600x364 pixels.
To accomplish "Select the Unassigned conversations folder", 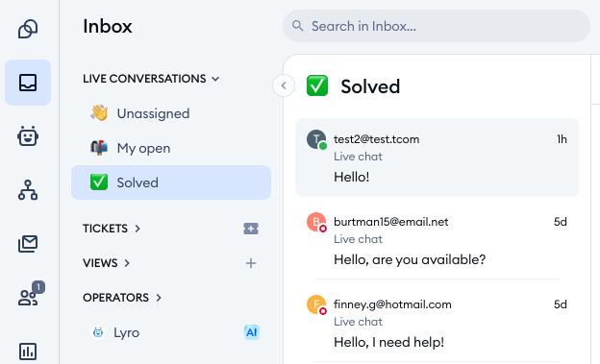I will point(171,113).
